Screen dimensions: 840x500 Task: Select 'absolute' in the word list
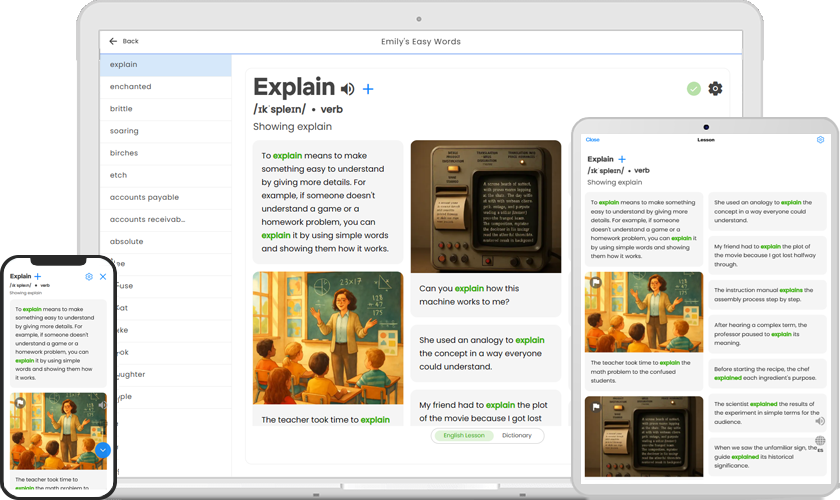(x=166, y=242)
